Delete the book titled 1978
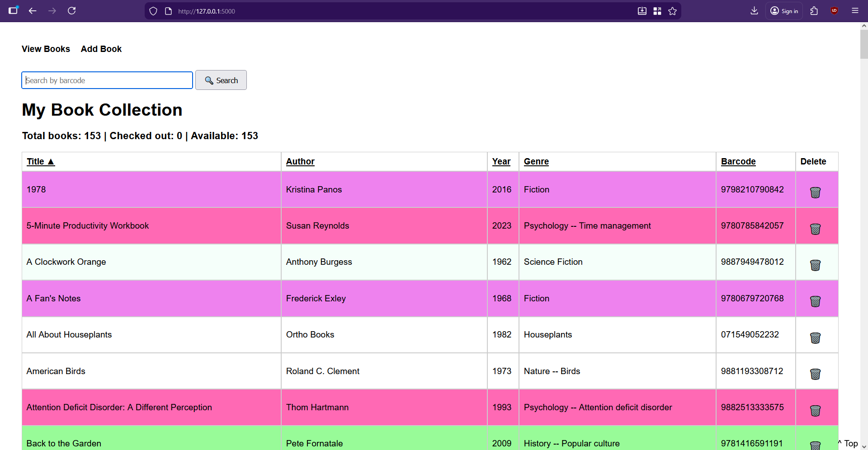This screenshot has height=450, width=868. [815, 192]
